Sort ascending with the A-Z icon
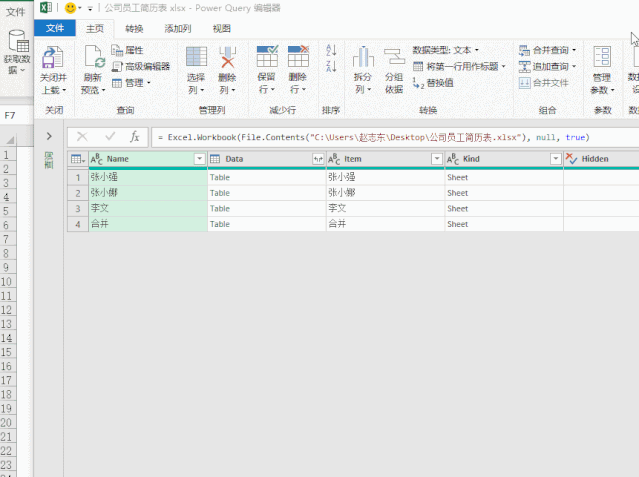 (331, 50)
